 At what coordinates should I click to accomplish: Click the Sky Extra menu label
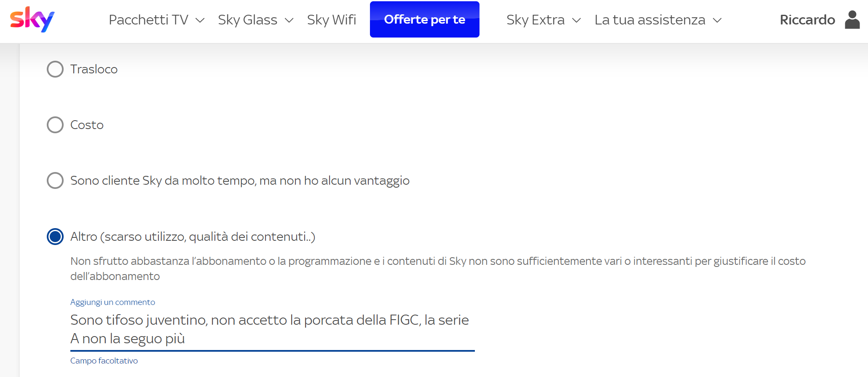coord(536,20)
